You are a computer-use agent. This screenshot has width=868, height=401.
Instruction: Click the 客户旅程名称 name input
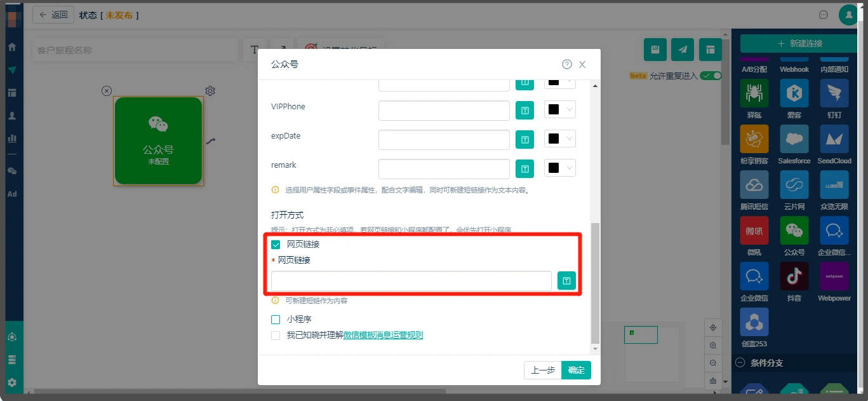135,50
